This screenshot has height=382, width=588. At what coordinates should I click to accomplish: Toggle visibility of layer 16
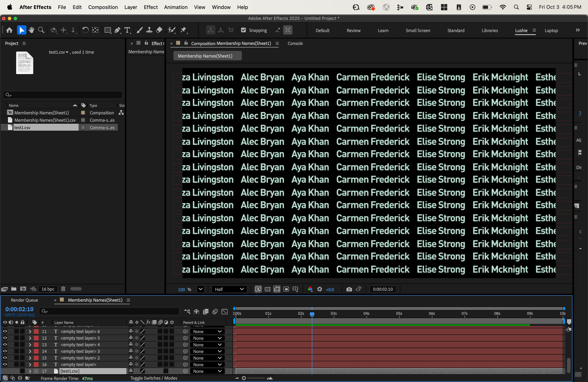click(x=5, y=364)
